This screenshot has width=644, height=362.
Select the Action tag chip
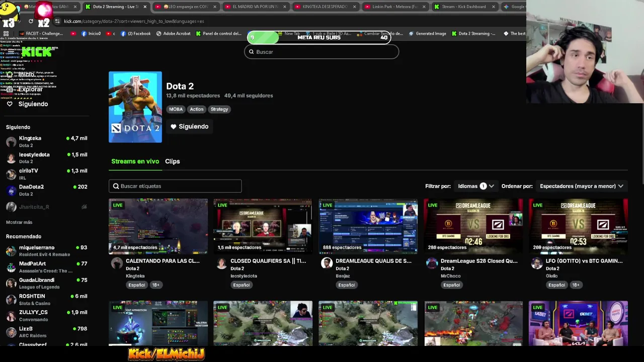pos(197,109)
